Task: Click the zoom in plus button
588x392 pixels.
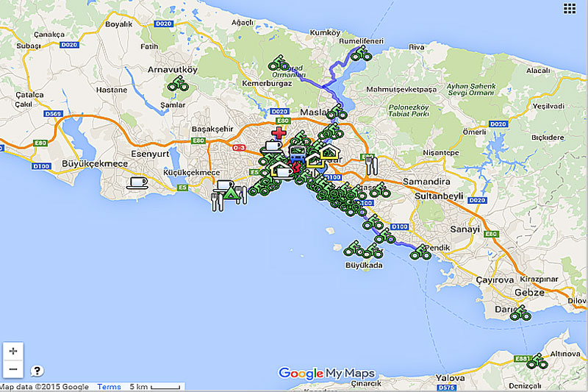Action: tap(13, 351)
